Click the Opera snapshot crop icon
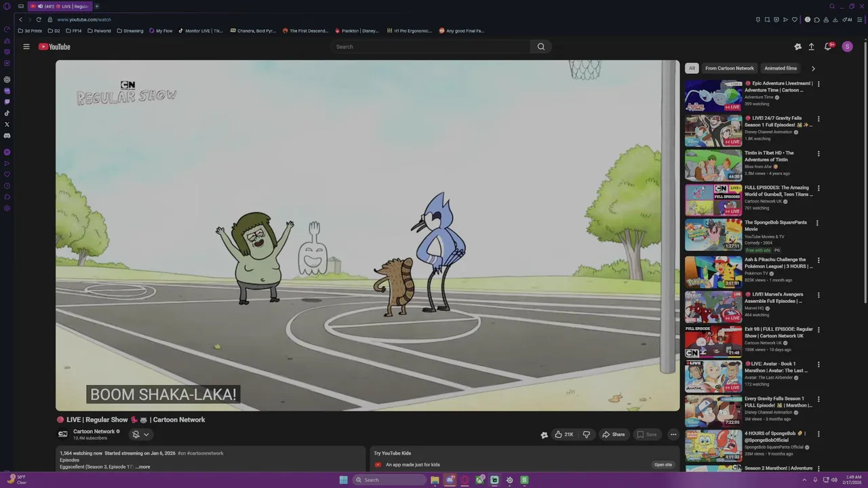Screen dimensions: 868x488 click(x=767, y=20)
